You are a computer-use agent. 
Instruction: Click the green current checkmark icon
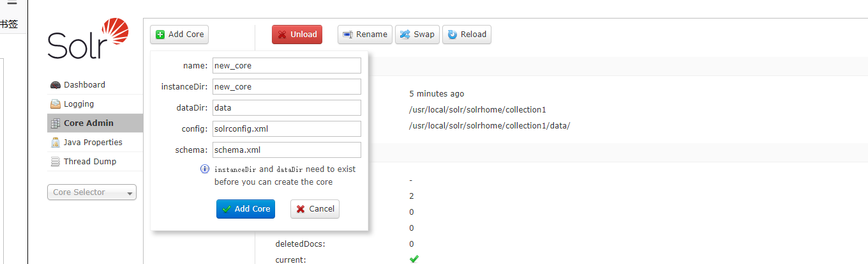pyautogui.click(x=414, y=259)
